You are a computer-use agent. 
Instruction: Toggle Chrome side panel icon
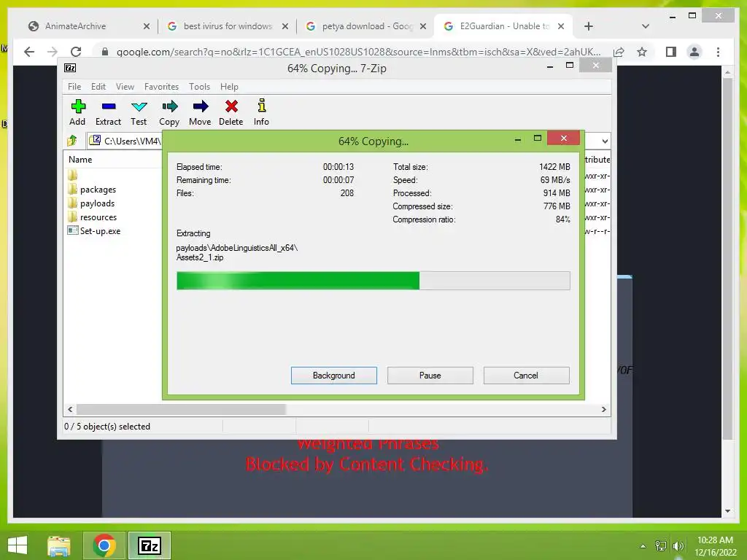[x=671, y=52]
